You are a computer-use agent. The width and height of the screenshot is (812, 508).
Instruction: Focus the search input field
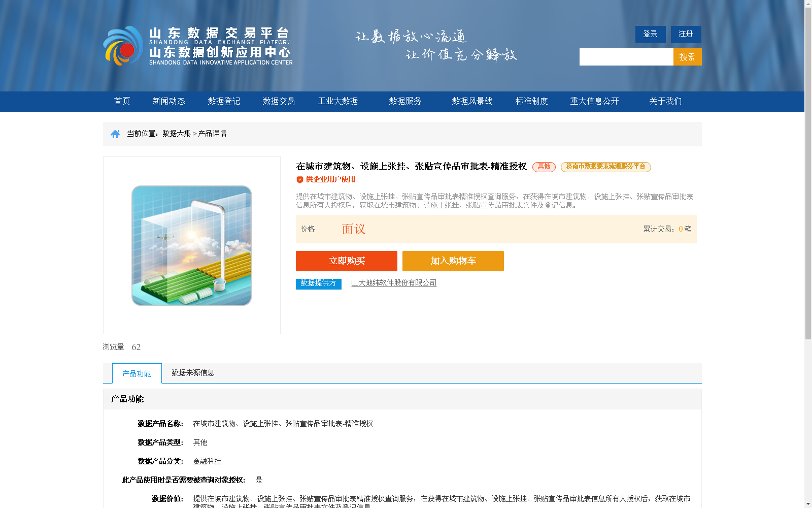(626, 57)
